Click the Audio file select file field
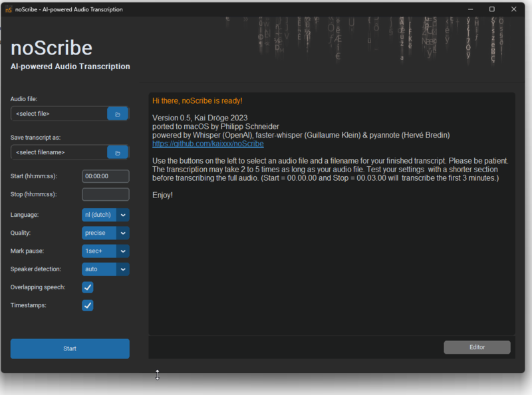The height and width of the screenshot is (395, 532). tap(59, 114)
